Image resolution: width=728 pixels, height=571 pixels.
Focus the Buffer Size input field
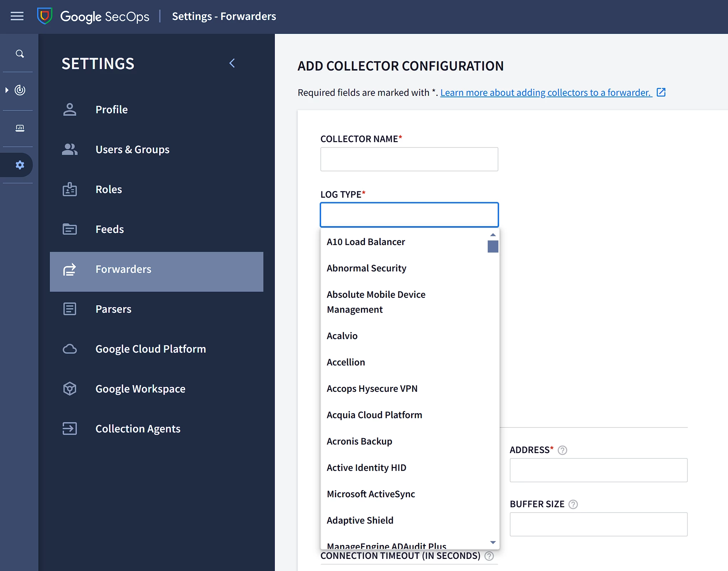[x=598, y=524]
